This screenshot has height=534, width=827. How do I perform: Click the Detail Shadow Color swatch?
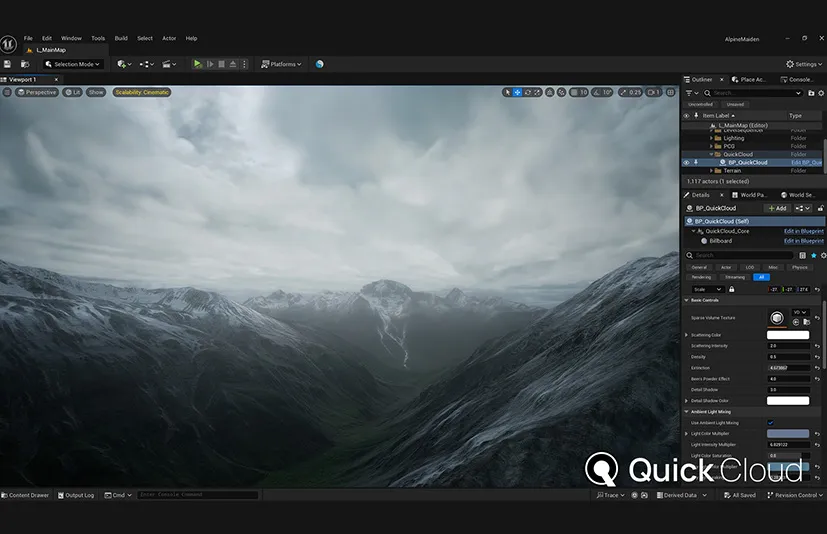click(x=787, y=400)
